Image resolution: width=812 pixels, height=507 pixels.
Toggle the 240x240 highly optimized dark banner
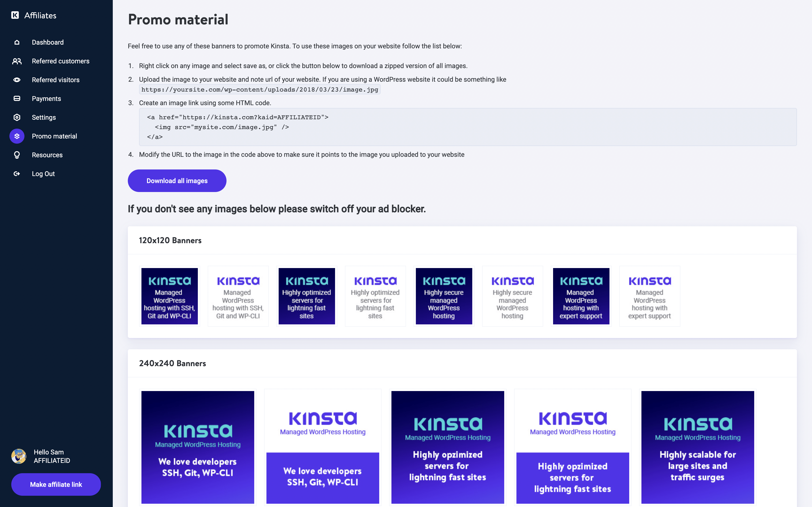point(447,447)
